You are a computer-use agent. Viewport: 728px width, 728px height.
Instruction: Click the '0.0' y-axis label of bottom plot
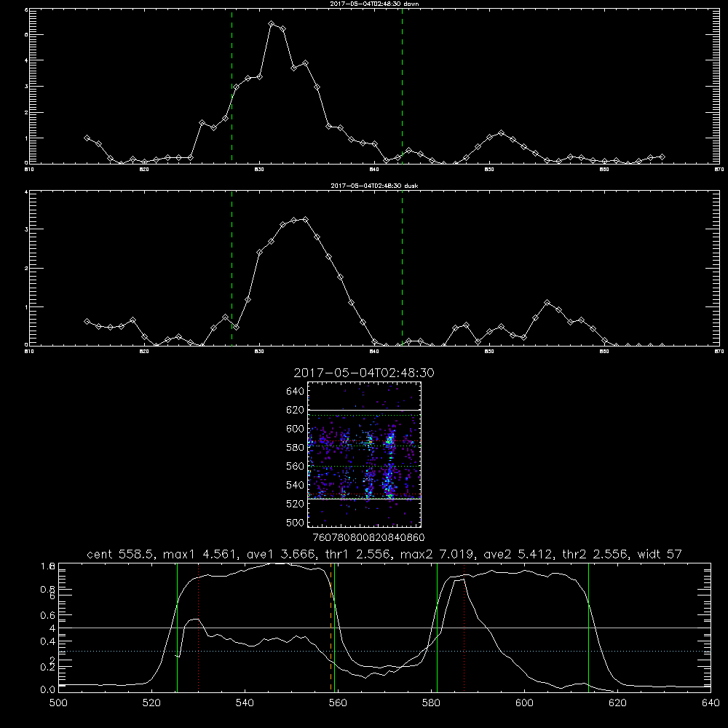[x=48, y=690]
